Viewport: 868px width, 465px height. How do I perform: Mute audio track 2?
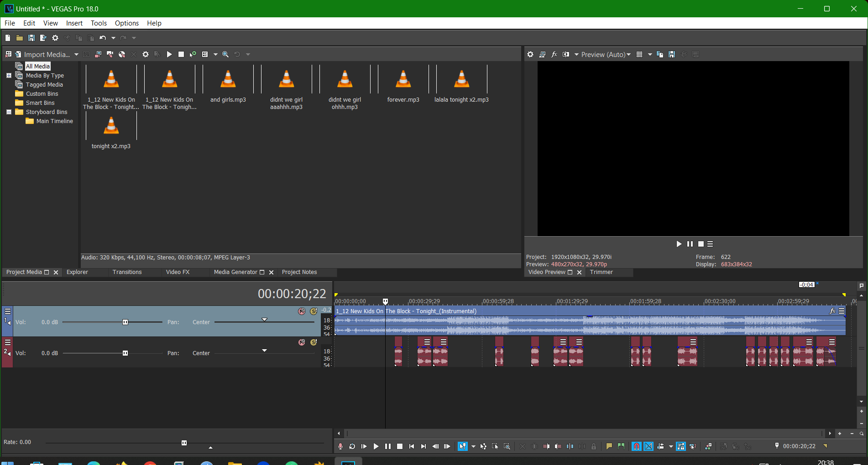point(302,342)
